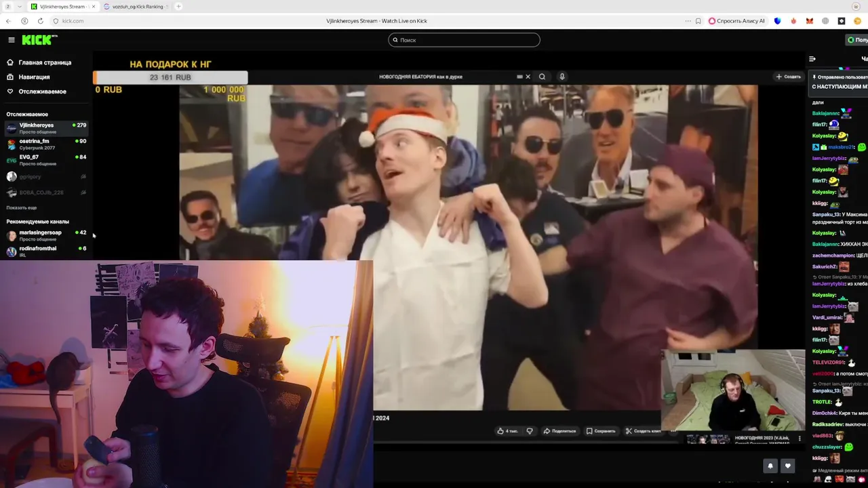The height and width of the screenshot is (488, 868).
Task: Bookmark this page in the browser
Action: pos(698,21)
